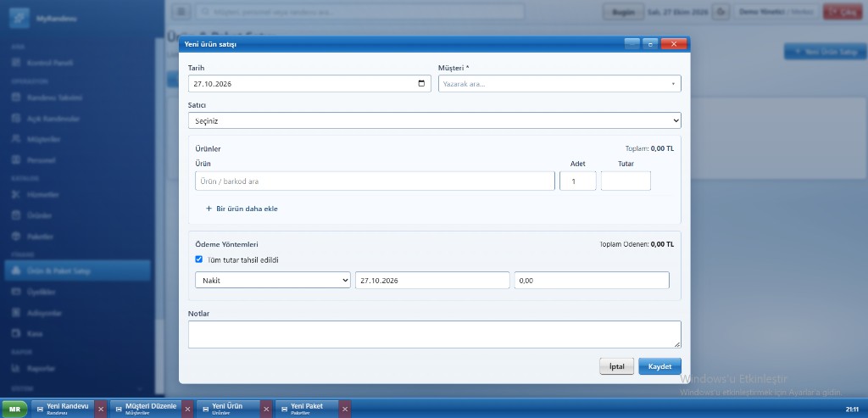Click the Raporlar sidebar icon

point(16,368)
